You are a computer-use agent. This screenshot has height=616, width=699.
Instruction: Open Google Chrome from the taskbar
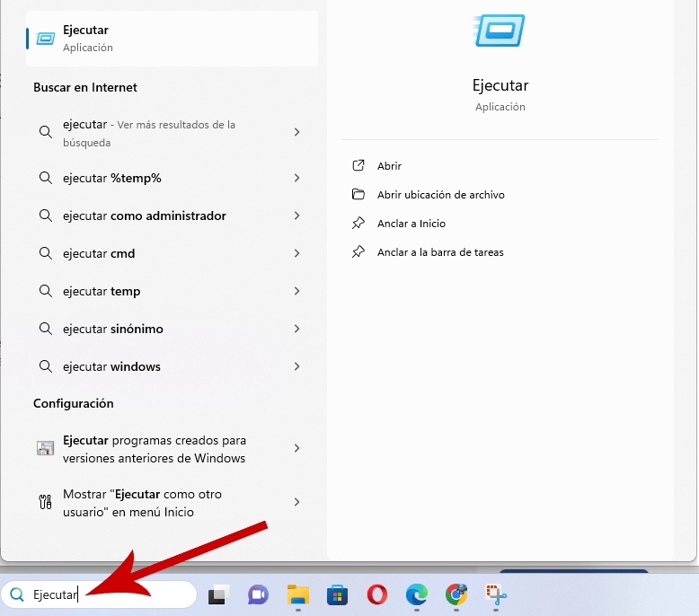(456, 594)
